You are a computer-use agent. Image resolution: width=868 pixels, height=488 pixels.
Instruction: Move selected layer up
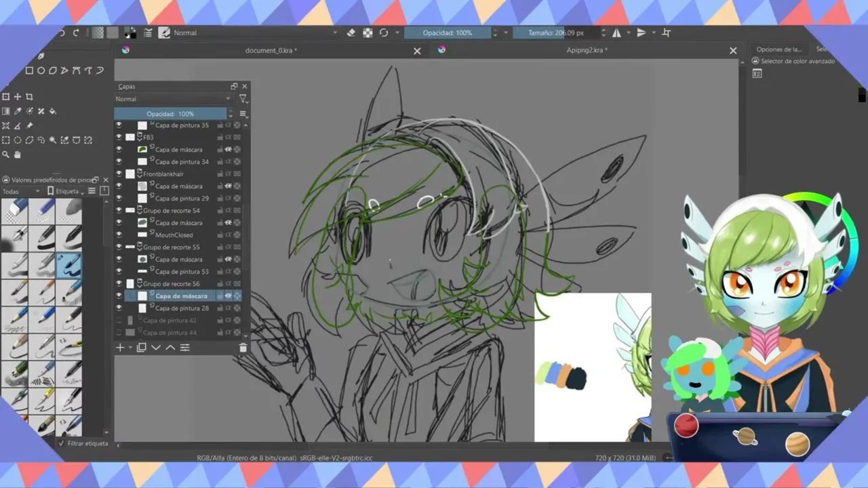pos(170,348)
